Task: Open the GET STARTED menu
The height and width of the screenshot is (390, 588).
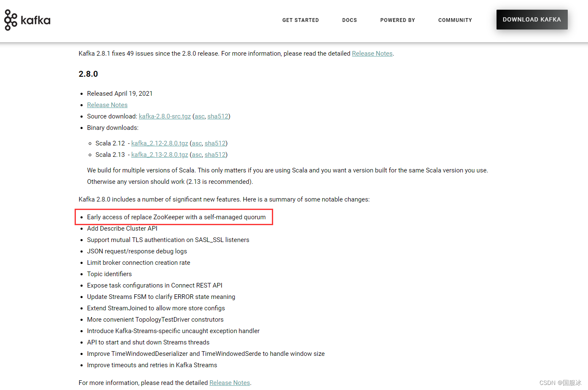Action: tap(301, 20)
